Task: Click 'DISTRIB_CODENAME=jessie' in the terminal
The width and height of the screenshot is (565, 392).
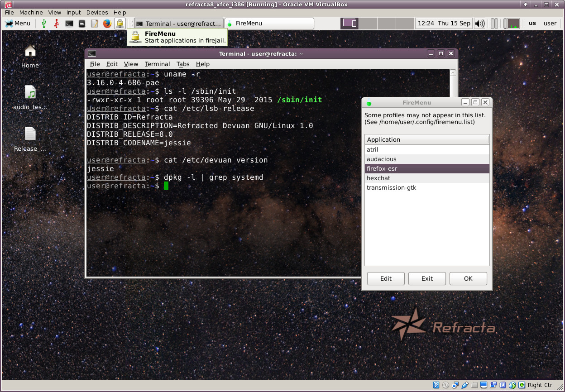Action: (139, 143)
